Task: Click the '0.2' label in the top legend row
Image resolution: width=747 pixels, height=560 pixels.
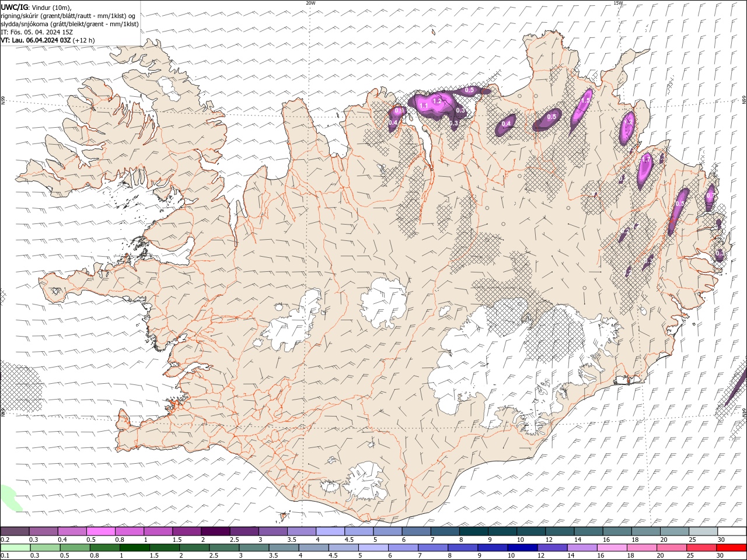Action: tap(5, 540)
